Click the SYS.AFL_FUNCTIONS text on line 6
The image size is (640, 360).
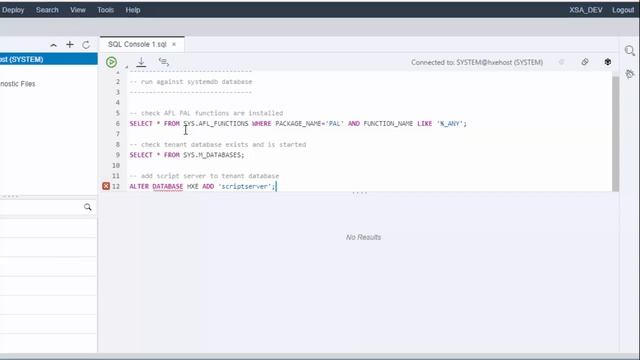click(x=216, y=123)
